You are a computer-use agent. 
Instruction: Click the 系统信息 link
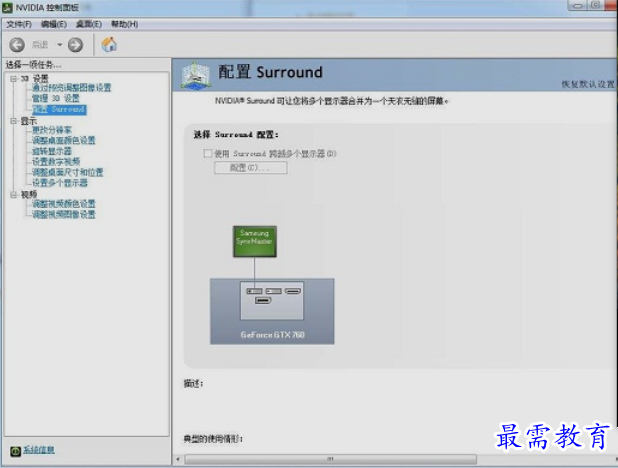pos(39,450)
